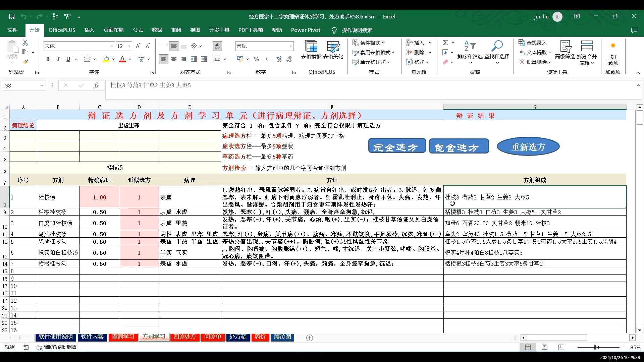Open 表格美化 tool
The width and height of the screenshot is (644, 362).
[333, 50]
